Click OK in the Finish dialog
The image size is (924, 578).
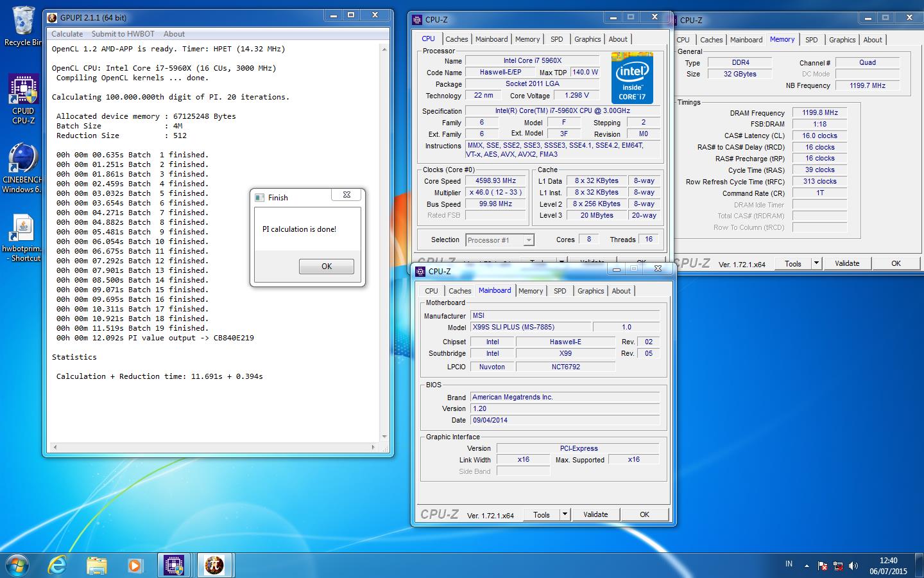(327, 267)
